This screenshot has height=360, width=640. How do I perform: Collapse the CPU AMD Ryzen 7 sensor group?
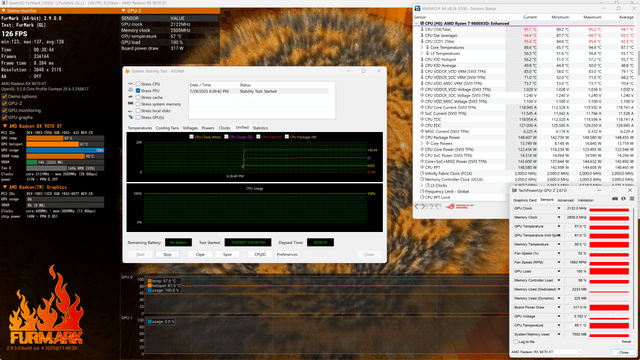click(417, 24)
